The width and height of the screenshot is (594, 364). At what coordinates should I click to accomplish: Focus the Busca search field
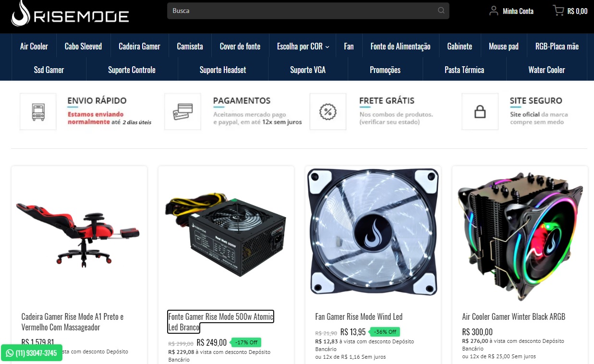pos(308,11)
